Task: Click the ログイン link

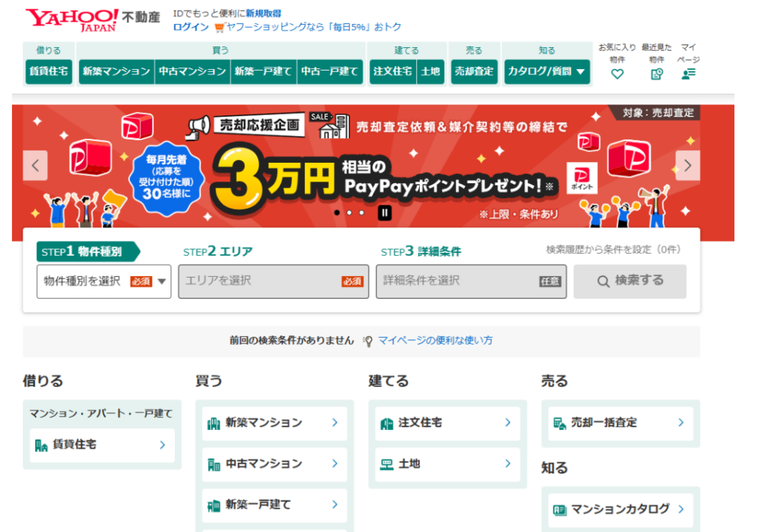Action: pyautogui.click(x=191, y=27)
